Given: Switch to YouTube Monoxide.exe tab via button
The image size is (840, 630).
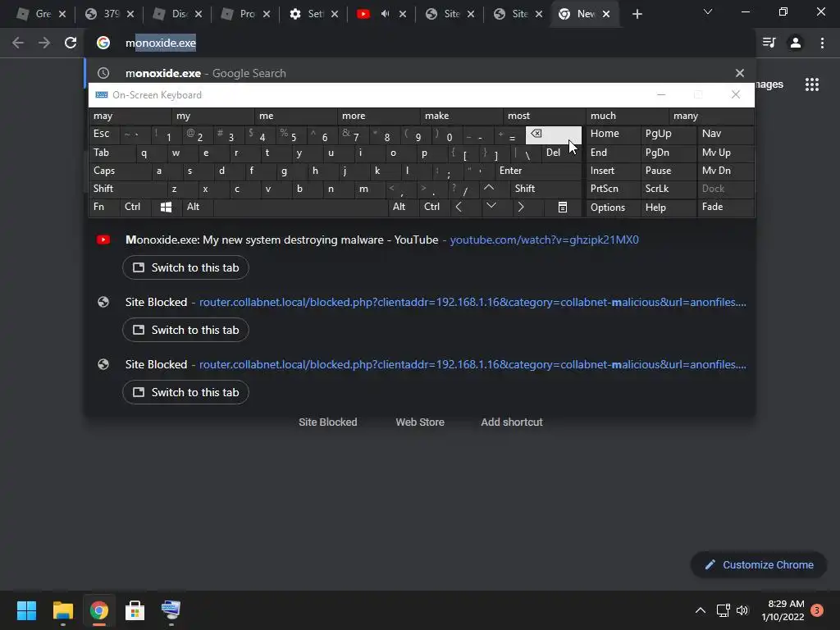Looking at the screenshot, I should click(185, 268).
